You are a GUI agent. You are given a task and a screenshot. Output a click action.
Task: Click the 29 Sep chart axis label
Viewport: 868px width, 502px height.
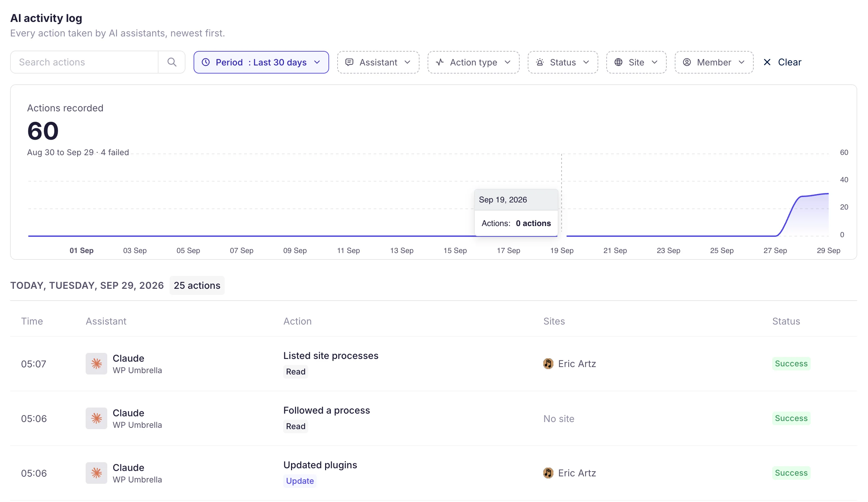click(829, 250)
